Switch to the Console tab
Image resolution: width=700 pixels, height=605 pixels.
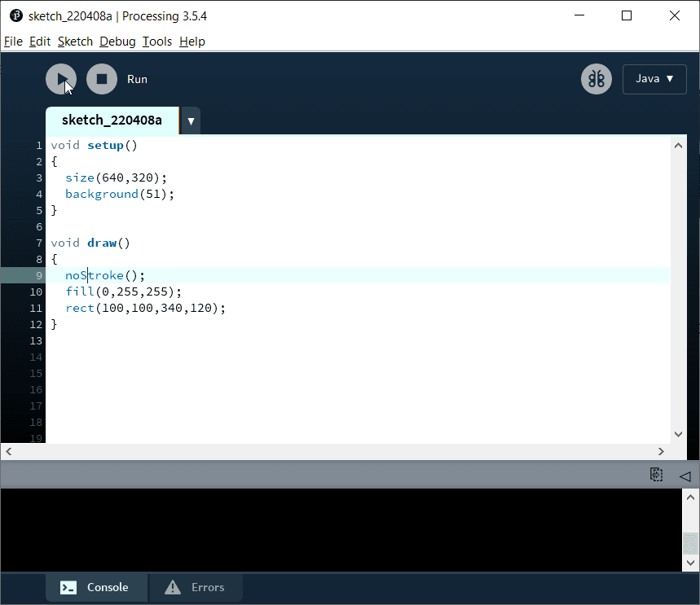pyautogui.click(x=96, y=587)
